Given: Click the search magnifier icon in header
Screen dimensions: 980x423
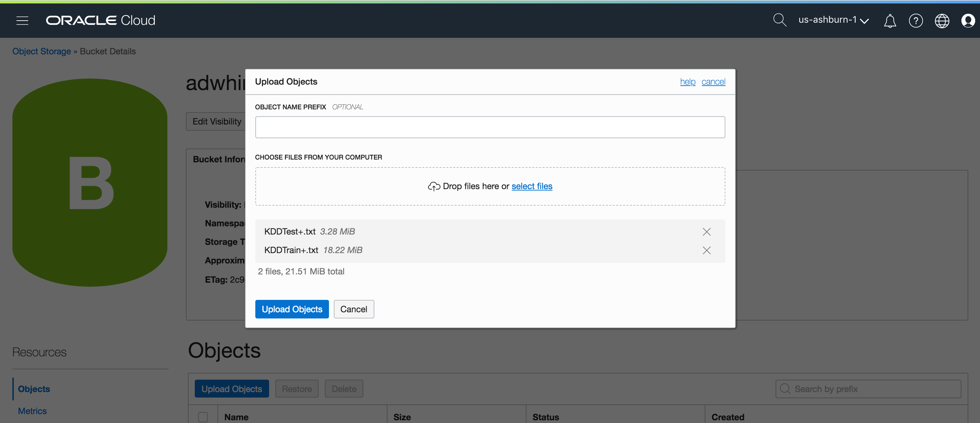Looking at the screenshot, I should [779, 20].
